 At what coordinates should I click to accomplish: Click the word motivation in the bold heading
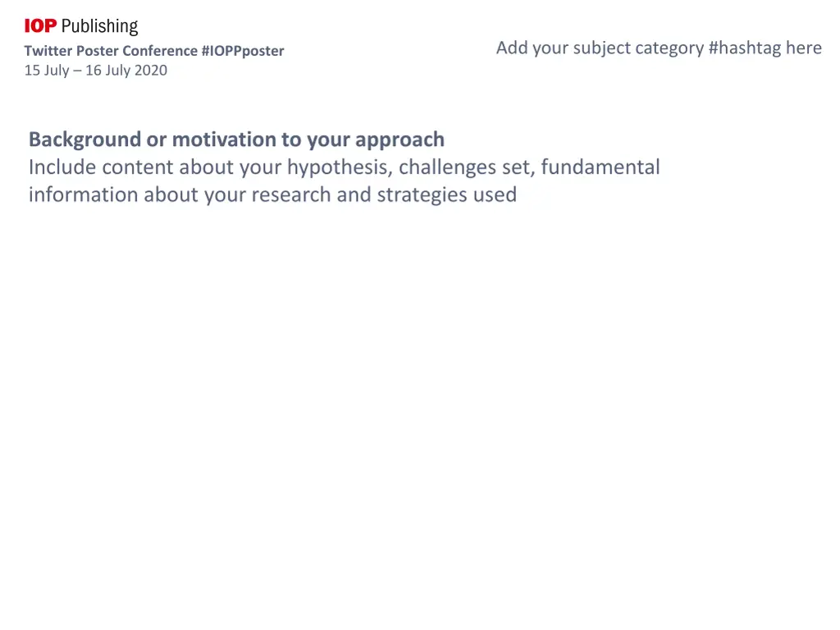click(223, 139)
